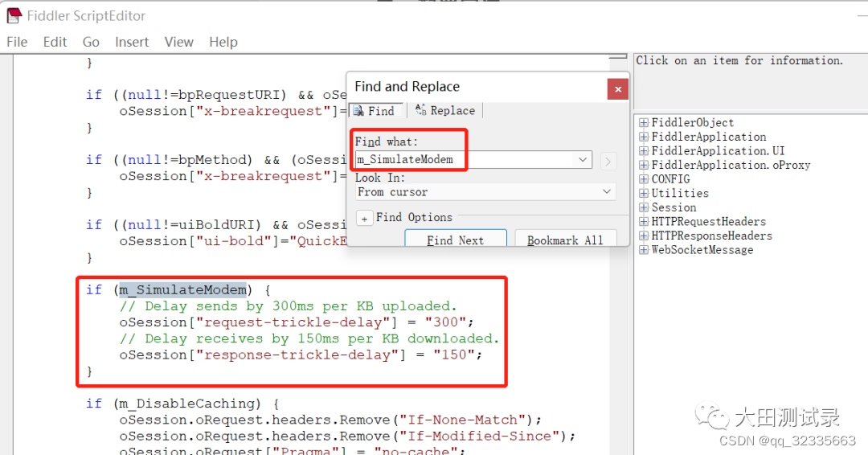Screen dimensions: 868x455
Task: Click 'Delay sends by 300ms' comment line
Action: [x=288, y=306]
